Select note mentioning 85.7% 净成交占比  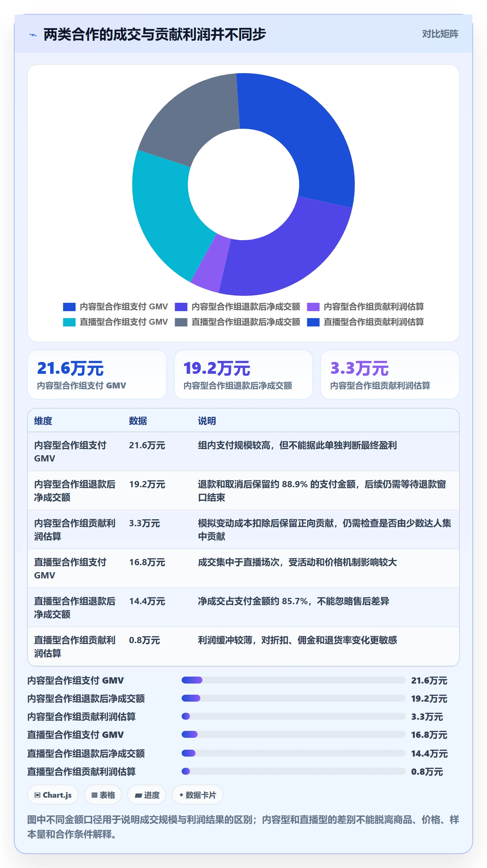(294, 601)
